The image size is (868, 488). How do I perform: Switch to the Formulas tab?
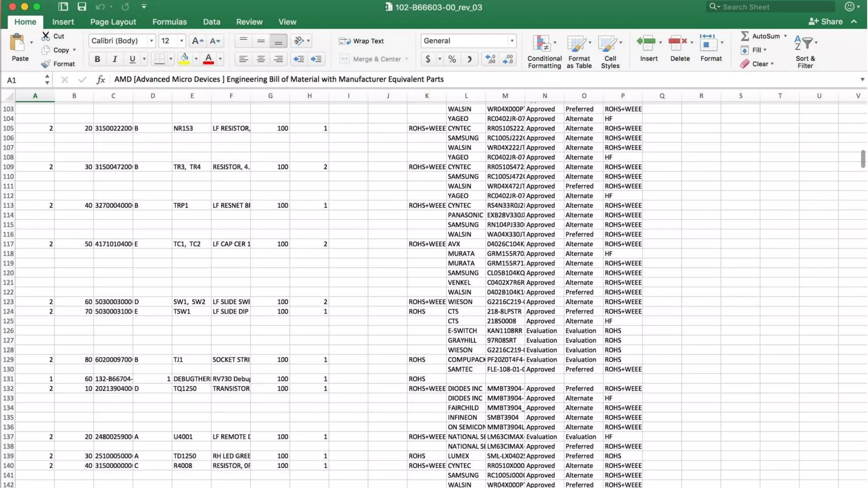click(x=170, y=22)
